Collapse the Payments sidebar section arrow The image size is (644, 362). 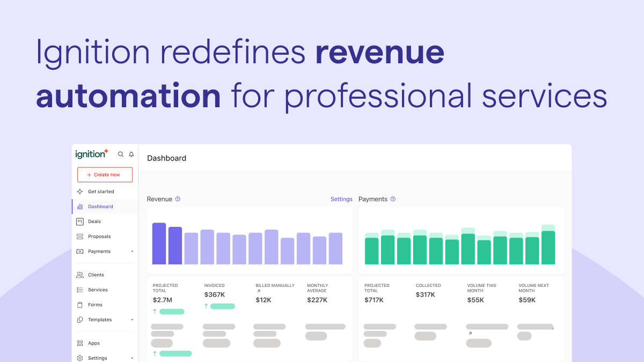pyautogui.click(x=132, y=252)
